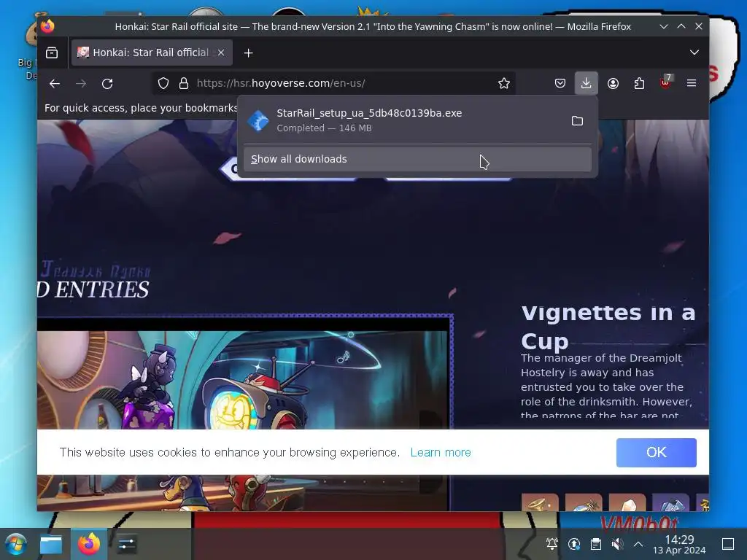Open the Firefox account menu
Screen dimensions: 747x560
(613, 83)
